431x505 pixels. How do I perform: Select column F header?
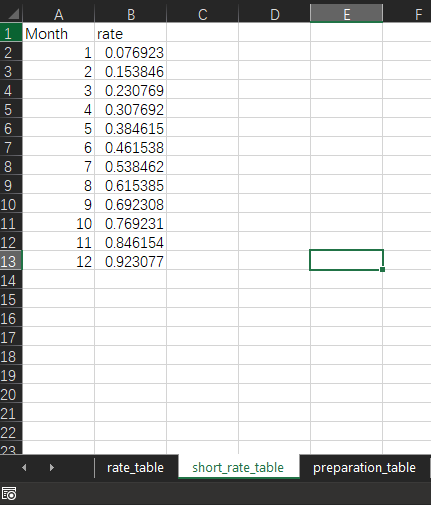pos(407,15)
